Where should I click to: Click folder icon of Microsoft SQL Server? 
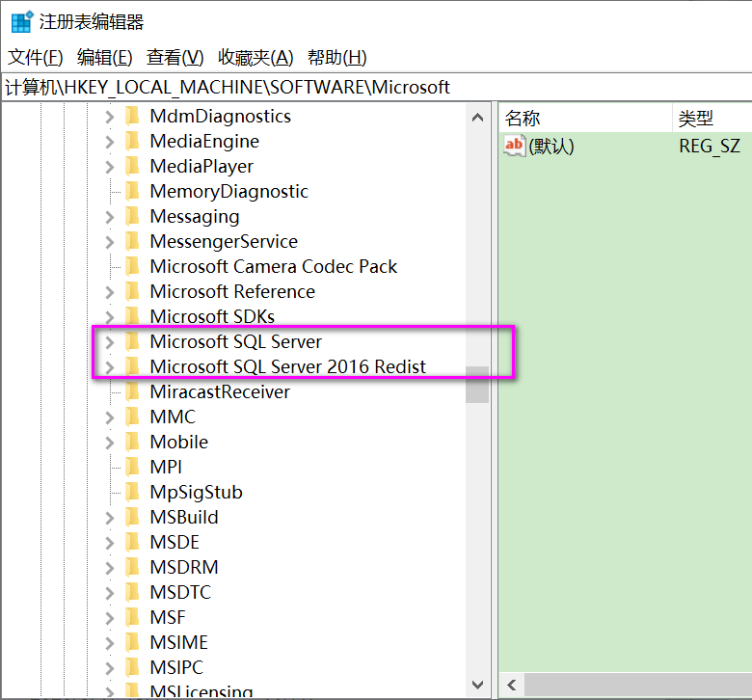(132, 341)
